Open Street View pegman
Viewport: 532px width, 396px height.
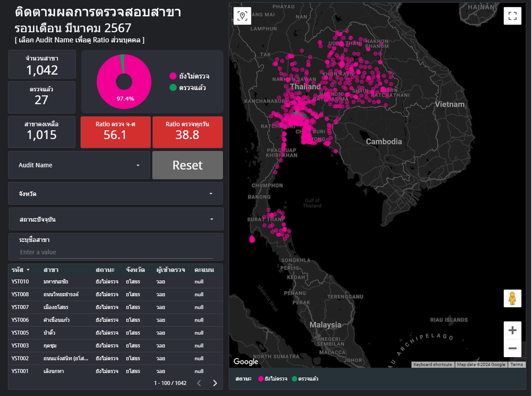(512, 298)
